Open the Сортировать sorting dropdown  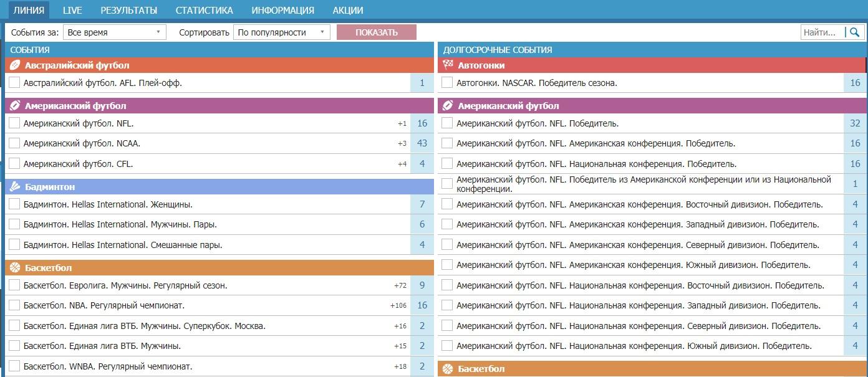coord(281,32)
